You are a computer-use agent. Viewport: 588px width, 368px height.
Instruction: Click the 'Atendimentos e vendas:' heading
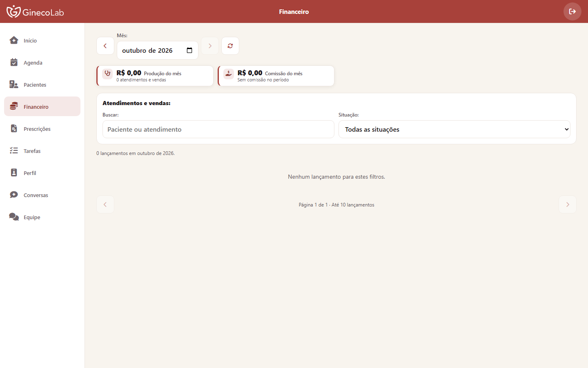pyautogui.click(x=136, y=103)
